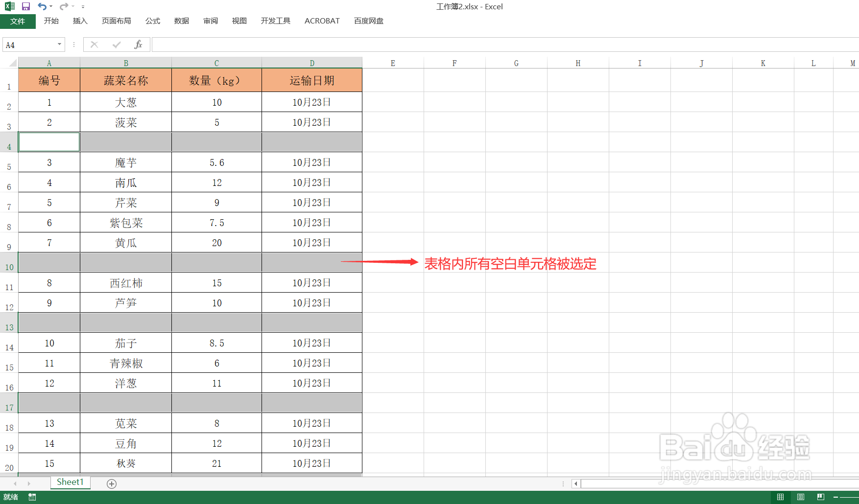Click inside the formula bar

(505, 45)
